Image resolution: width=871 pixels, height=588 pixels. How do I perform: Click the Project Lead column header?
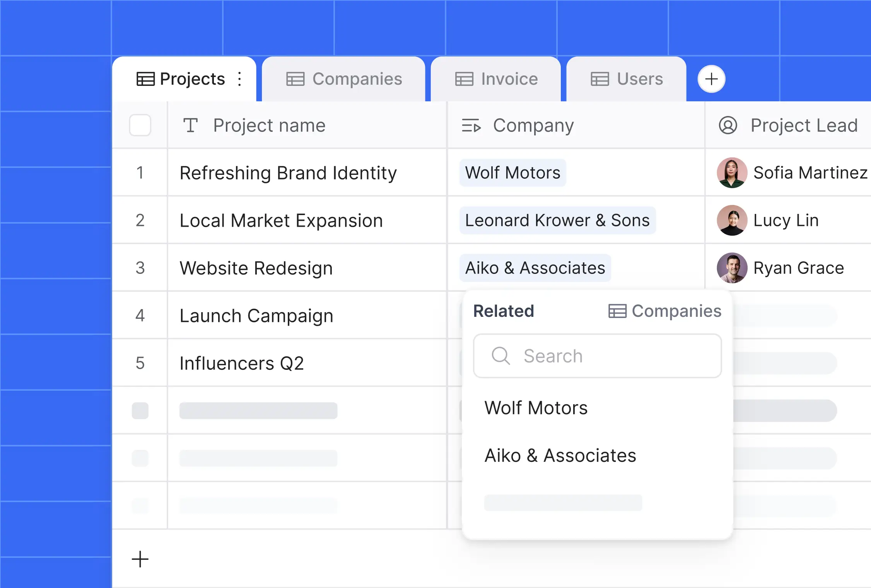788,125
